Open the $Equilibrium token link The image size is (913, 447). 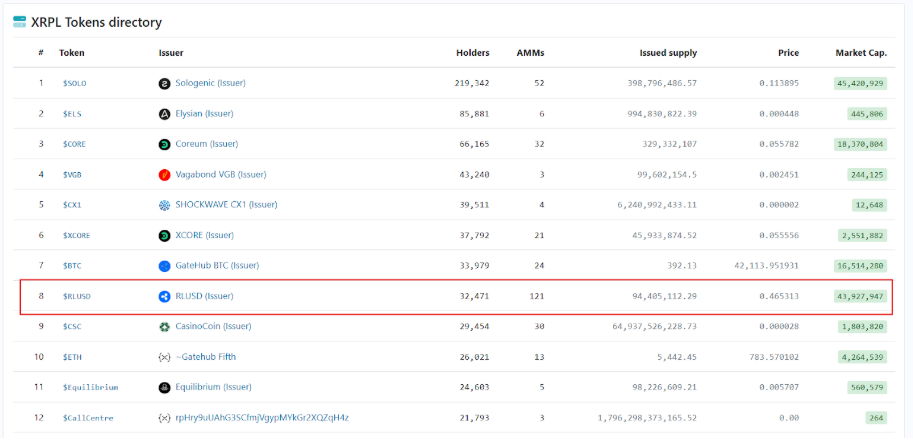(x=90, y=387)
